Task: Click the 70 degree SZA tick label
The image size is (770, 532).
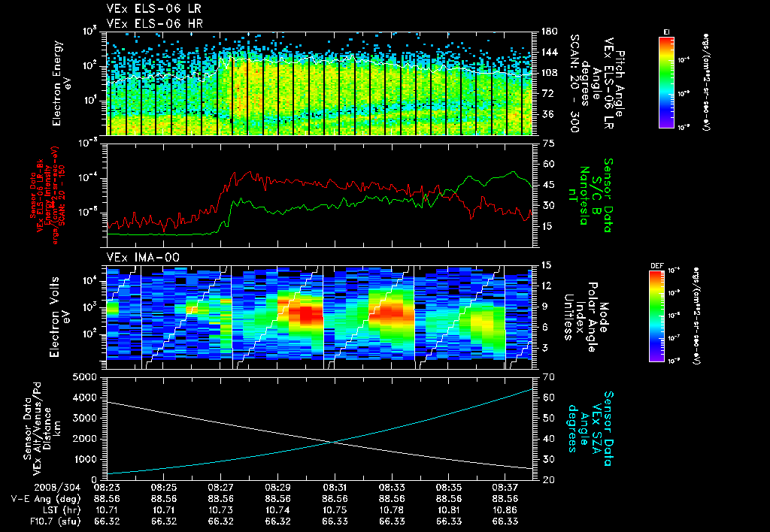Action: 548,377
